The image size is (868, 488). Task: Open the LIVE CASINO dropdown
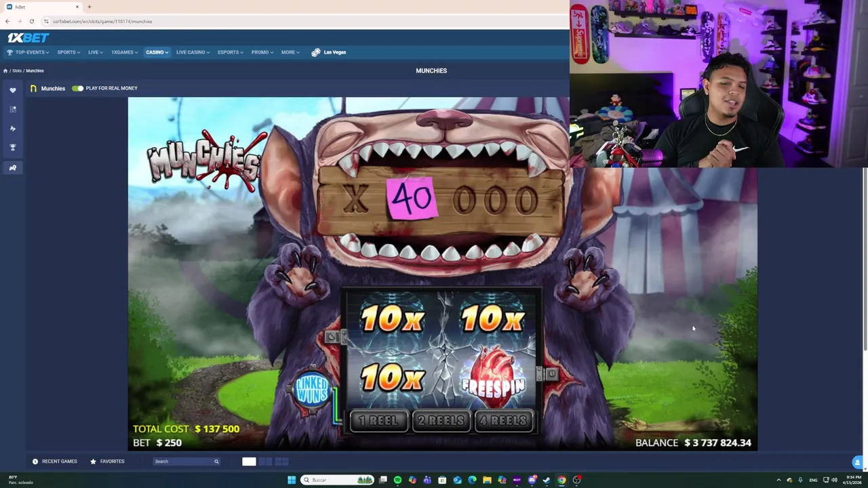tap(193, 52)
